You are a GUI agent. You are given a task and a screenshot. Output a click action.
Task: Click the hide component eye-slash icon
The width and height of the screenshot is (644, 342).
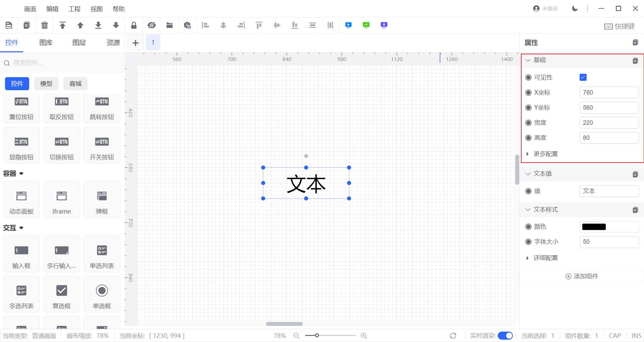(x=152, y=25)
